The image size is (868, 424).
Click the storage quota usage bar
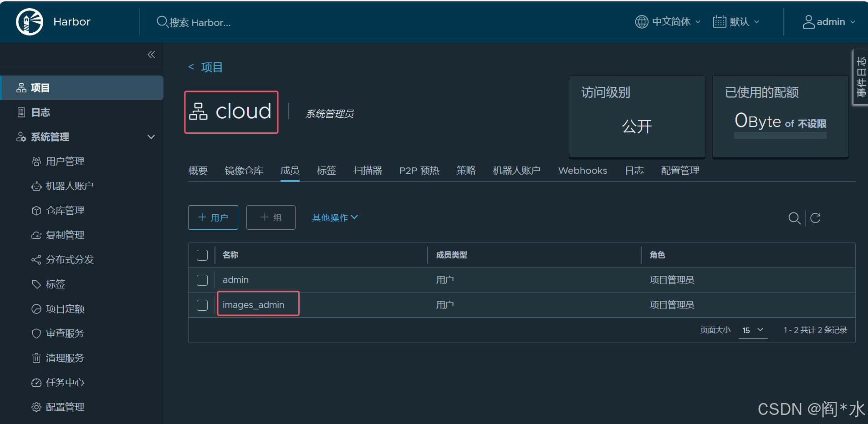coord(780,136)
